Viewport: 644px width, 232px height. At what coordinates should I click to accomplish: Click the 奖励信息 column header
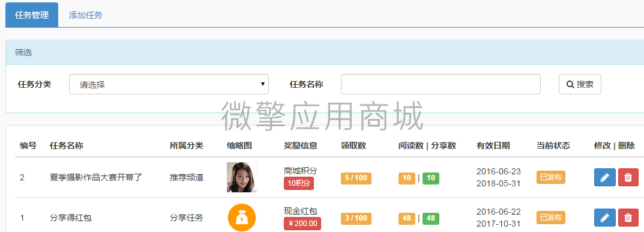click(301, 145)
